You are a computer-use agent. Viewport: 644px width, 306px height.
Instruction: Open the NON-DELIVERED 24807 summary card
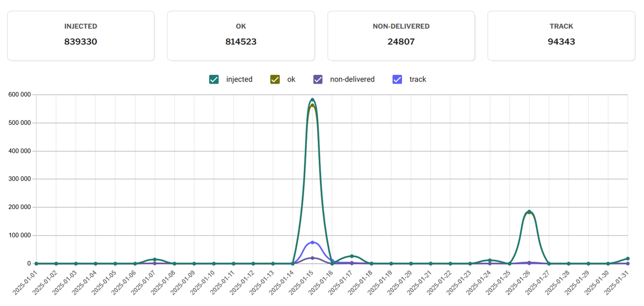tap(401, 36)
